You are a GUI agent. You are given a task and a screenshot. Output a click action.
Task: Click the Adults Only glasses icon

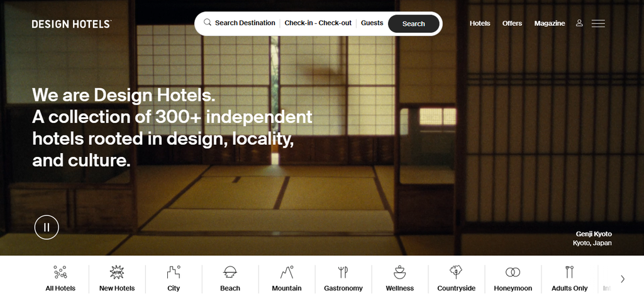(569, 272)
